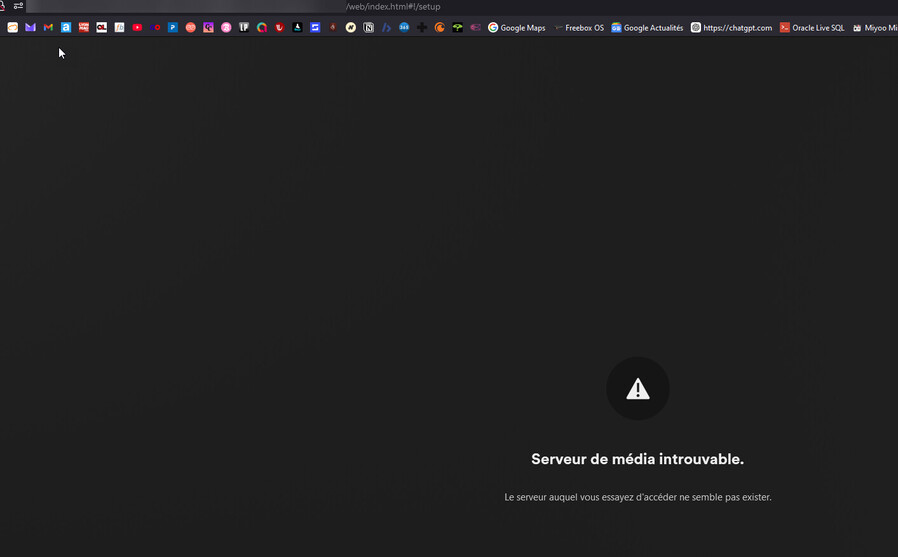Open the Oracle Live SQL bookmark
The width and height of the screenshot is (898, 557).
point(812,27)
